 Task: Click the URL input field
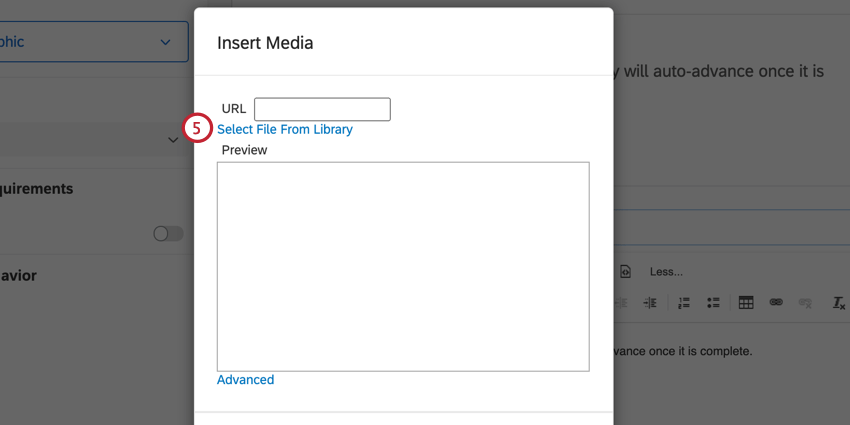(x=322, y=109)
